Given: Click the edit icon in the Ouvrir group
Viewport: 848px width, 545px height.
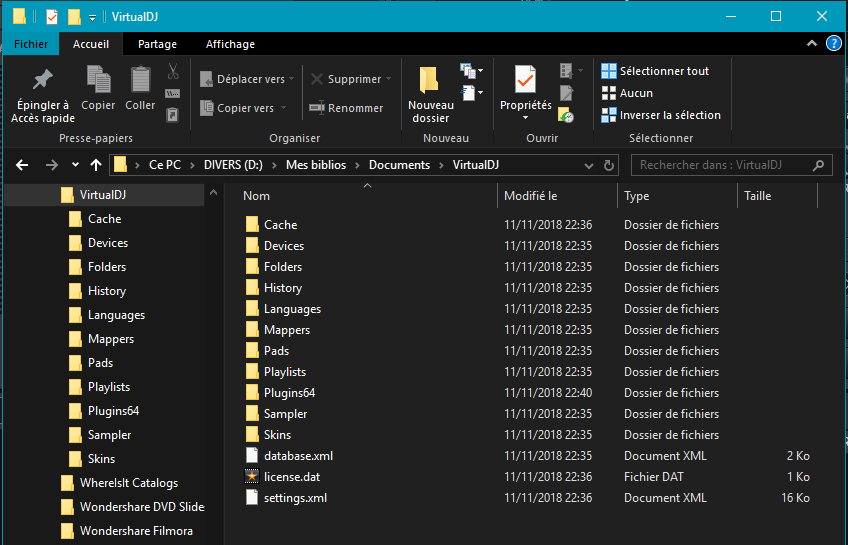Looking at the screenshot, I should (566, 93).
